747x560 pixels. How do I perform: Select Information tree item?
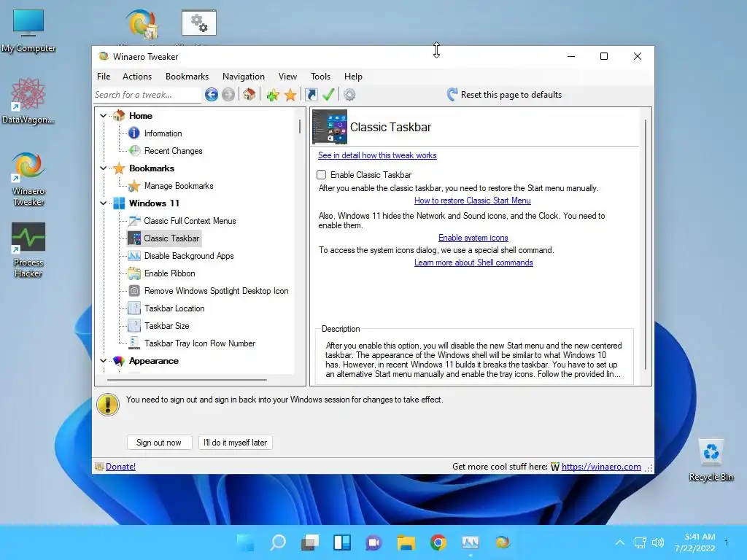click(x=163, y=133)
